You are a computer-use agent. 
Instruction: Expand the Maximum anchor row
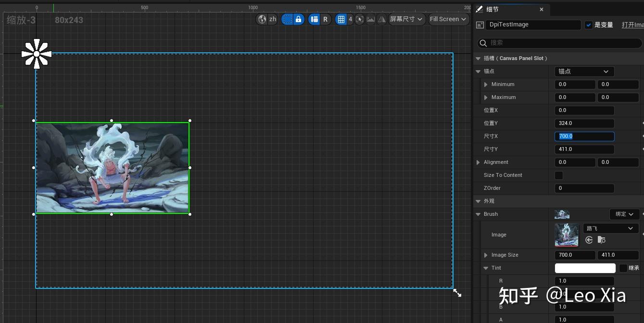(x=486, y=97)
